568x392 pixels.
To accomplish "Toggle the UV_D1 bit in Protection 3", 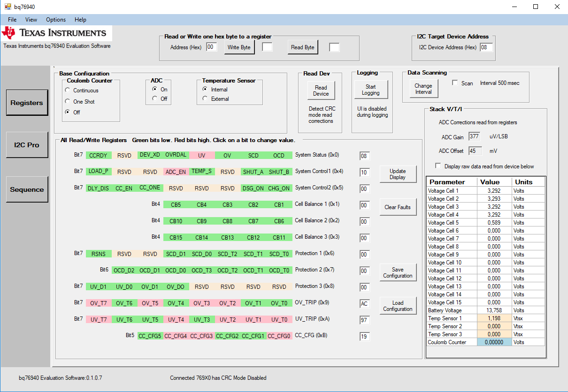I will click(x=99, y=286).
